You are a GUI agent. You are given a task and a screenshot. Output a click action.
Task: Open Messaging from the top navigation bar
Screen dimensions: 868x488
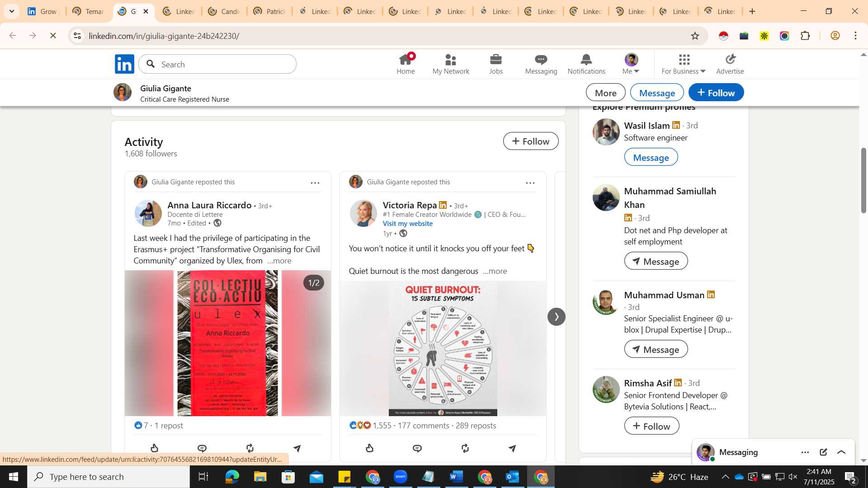(541, 64)
